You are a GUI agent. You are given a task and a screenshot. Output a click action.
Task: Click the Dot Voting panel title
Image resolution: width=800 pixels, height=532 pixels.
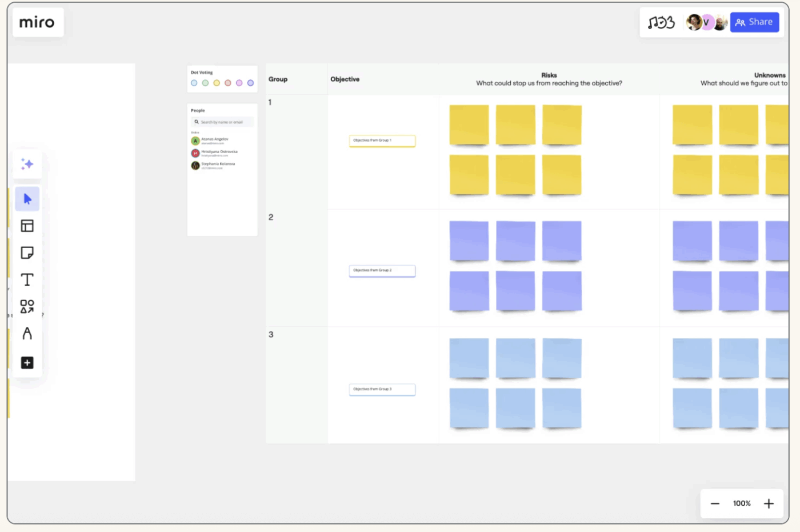(202, 73)
